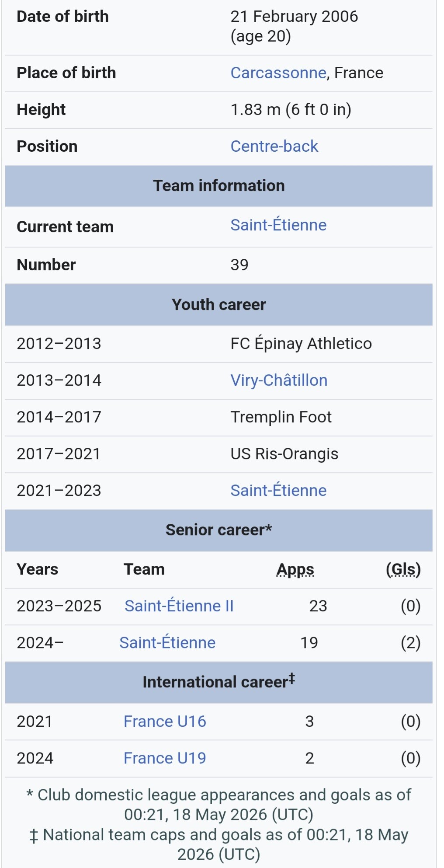
Task: Open Saint-Étienne link in 2021–2023 youth row
Action: click(x=278, y=490)
